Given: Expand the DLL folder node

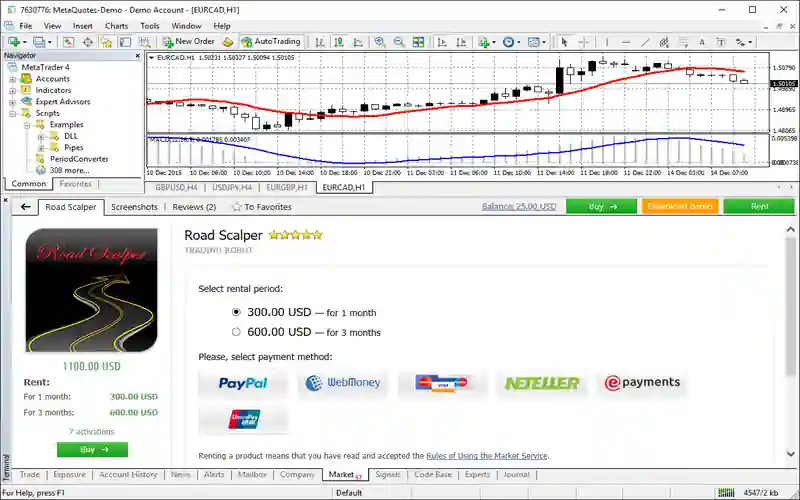Looking at the screenshot, I should click(41, 136).
